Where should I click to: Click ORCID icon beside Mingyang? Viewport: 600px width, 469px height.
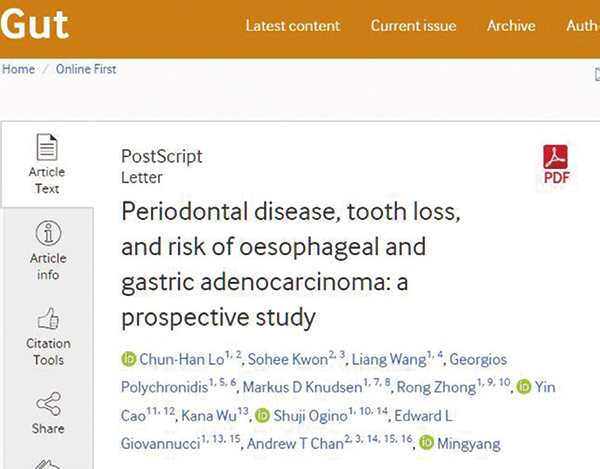click(426, 443)
